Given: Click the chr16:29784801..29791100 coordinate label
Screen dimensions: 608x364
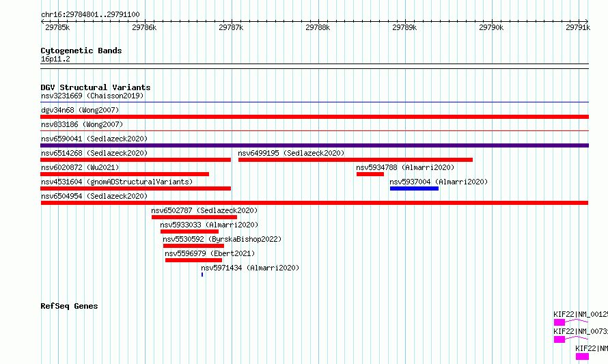Looking at the screenshot, I should 90,15.
